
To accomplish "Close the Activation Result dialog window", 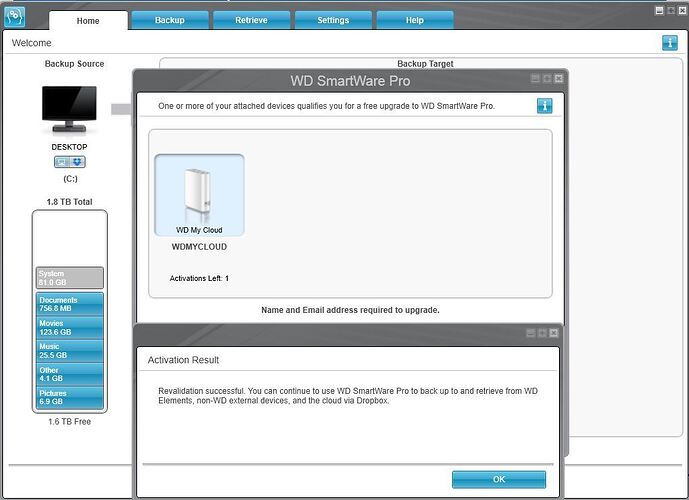I will [554, 333].
